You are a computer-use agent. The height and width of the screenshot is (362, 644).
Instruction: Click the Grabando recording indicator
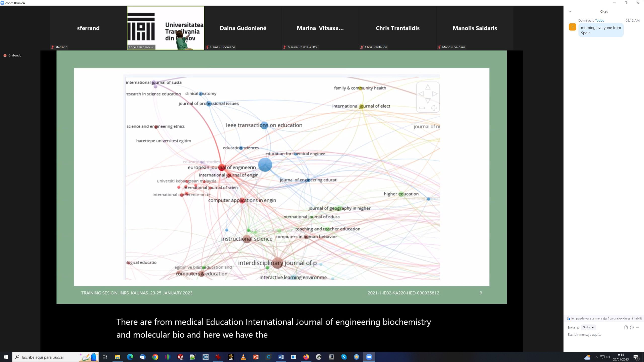tap(12, 55)
